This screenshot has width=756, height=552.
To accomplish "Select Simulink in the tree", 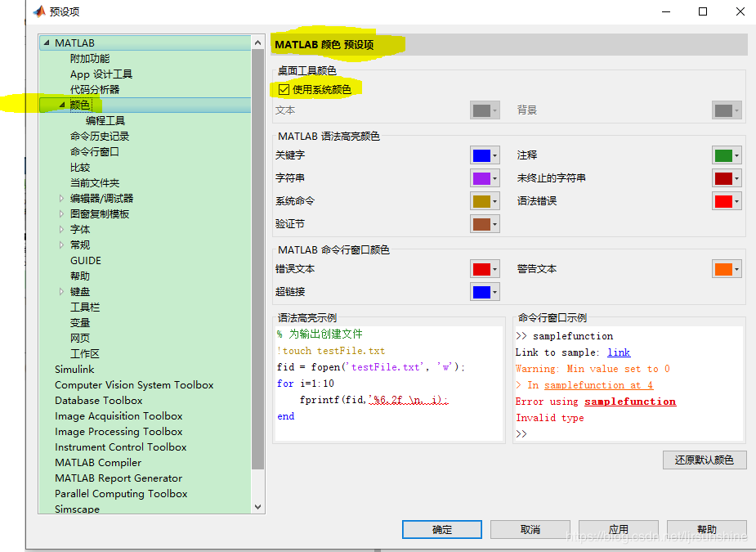I will [x=74, y=369].
